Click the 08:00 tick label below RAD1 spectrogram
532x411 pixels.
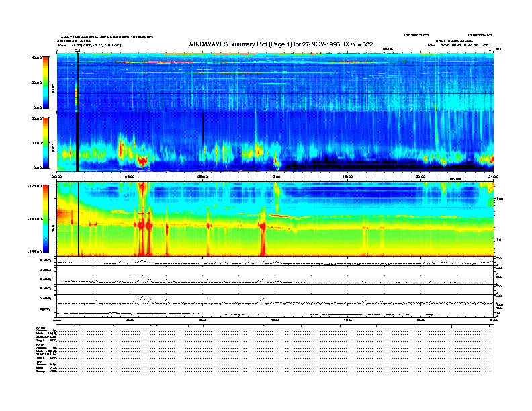coord(202,177)
